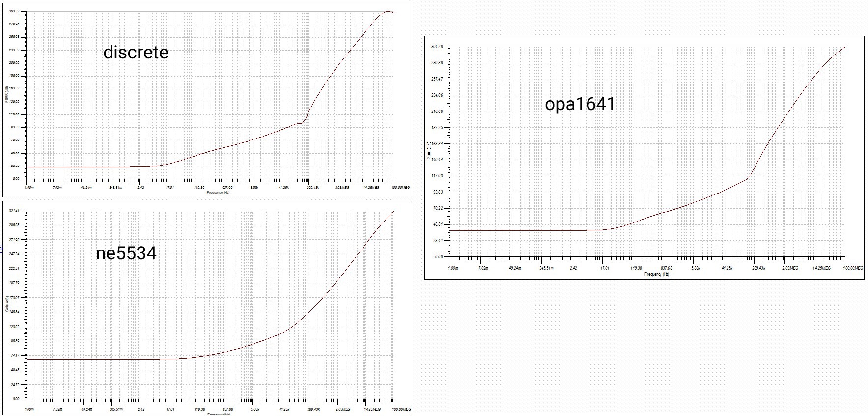Click the 321.41 top value on ne5534 plot

[x=14, y=211]
